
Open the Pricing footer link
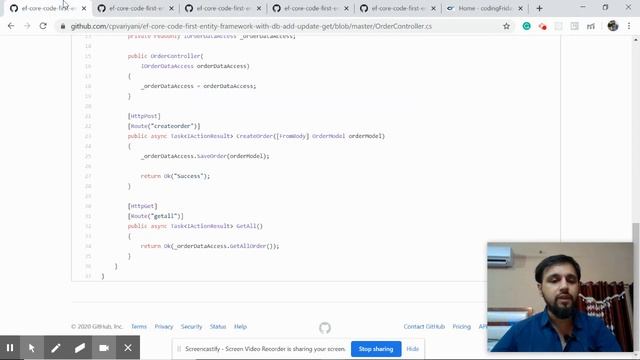tap(461, 327)
